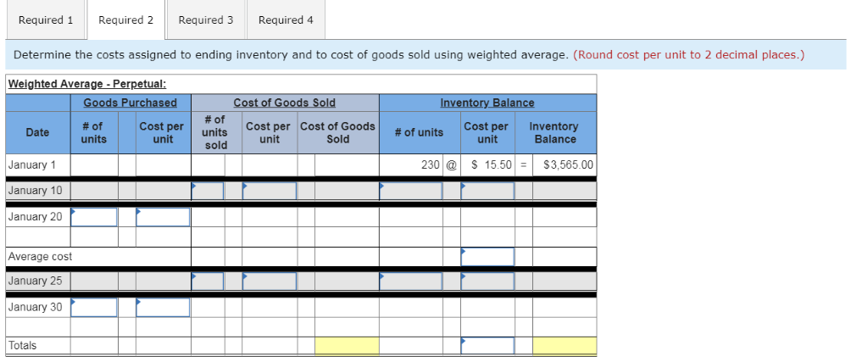Click the Weighted Average - Perpetual title
The height and width of the screenshot is (362, 868).
point(87,84)
